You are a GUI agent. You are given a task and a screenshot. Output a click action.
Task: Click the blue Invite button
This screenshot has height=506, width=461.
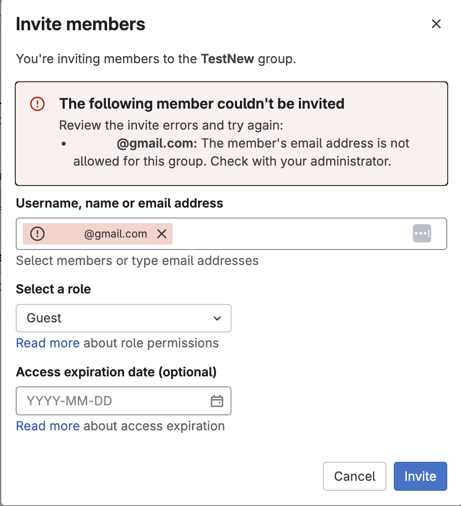pyautogui.click(x=420, y=476)
